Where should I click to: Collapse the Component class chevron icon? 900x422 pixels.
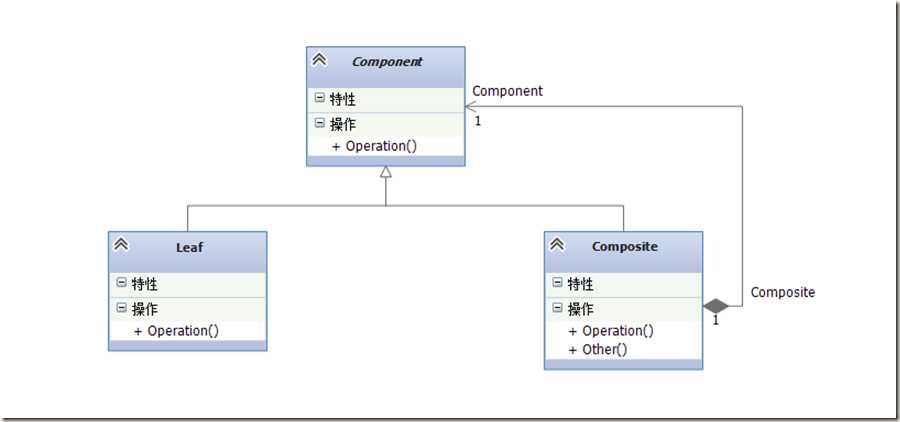pos(320,60)
